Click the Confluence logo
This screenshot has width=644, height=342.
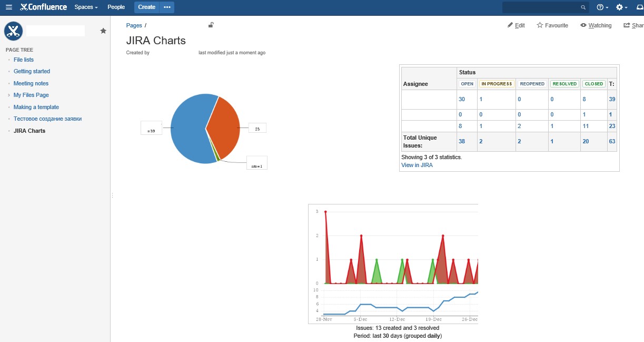pos(43,7)
